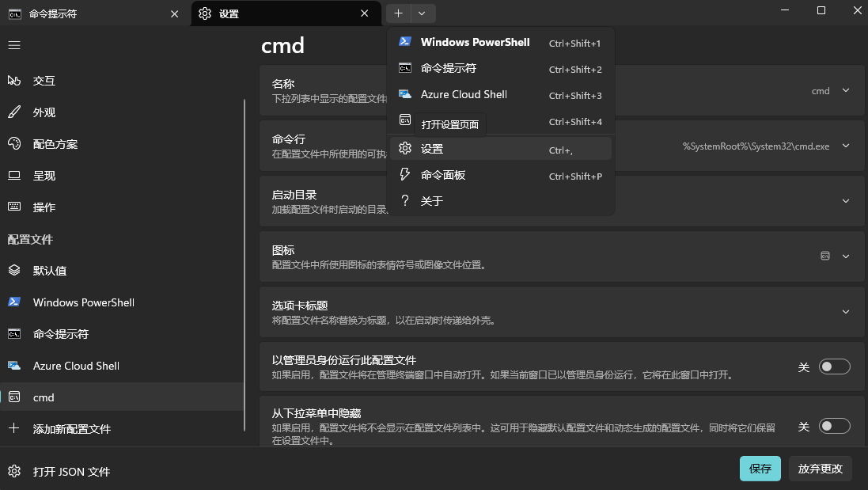Open the 呈现 settings page

click(122, 176)
